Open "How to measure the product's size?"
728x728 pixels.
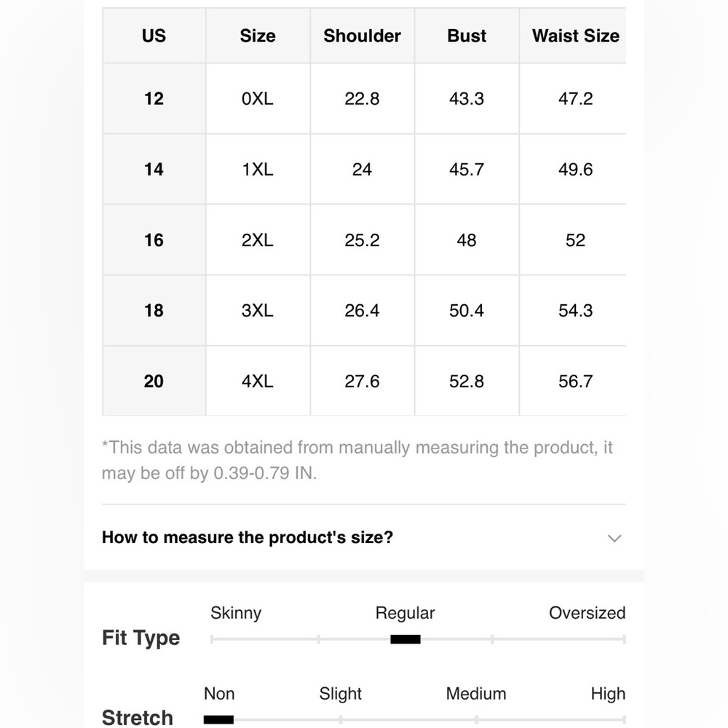pyautogui.click(x=247, y=537)
